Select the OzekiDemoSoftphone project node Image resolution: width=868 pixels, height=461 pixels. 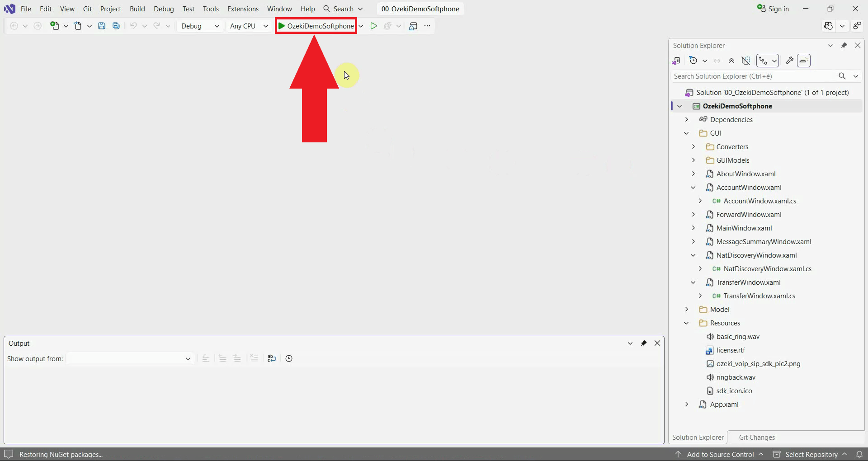tap(737, 106)
